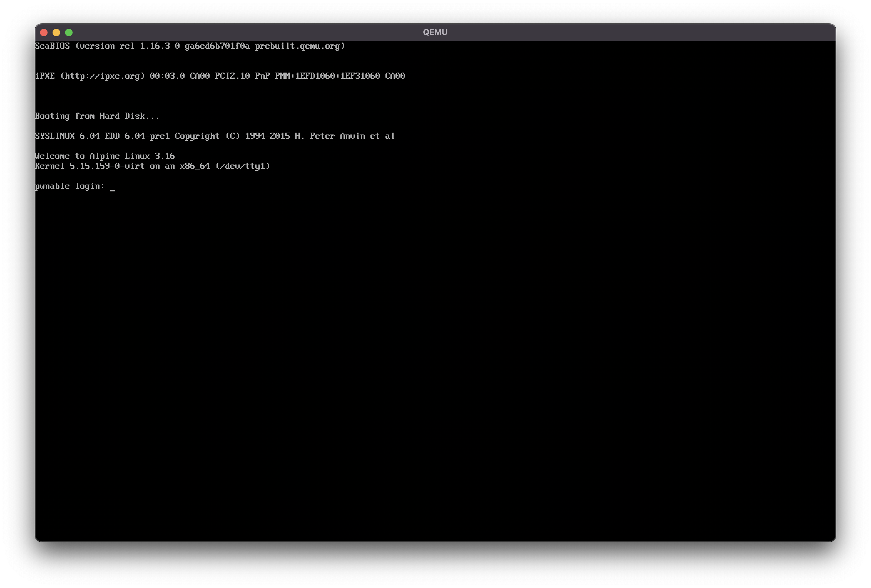
Task: Click the x86_64 architecture text
Action: tap(196, 166)
